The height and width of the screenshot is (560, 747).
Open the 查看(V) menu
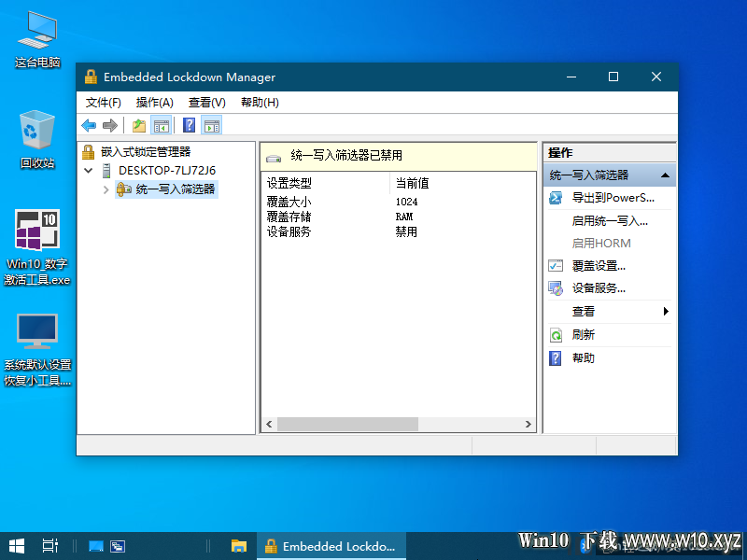coord(206,103)
